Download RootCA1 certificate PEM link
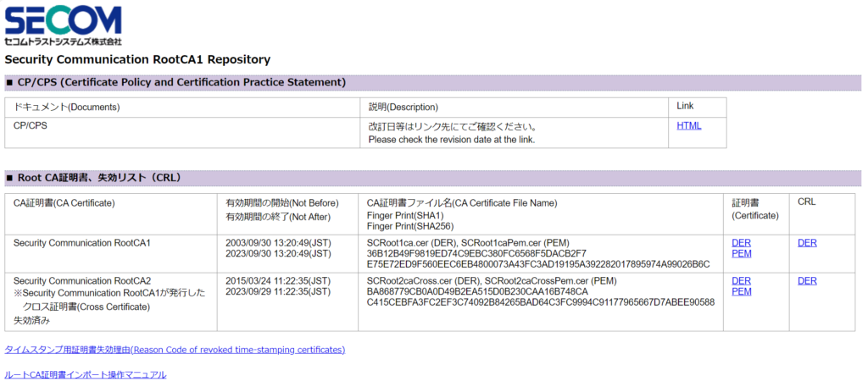Image resolution: width=868 pixels, height=387 pixels. coord(741,253)
